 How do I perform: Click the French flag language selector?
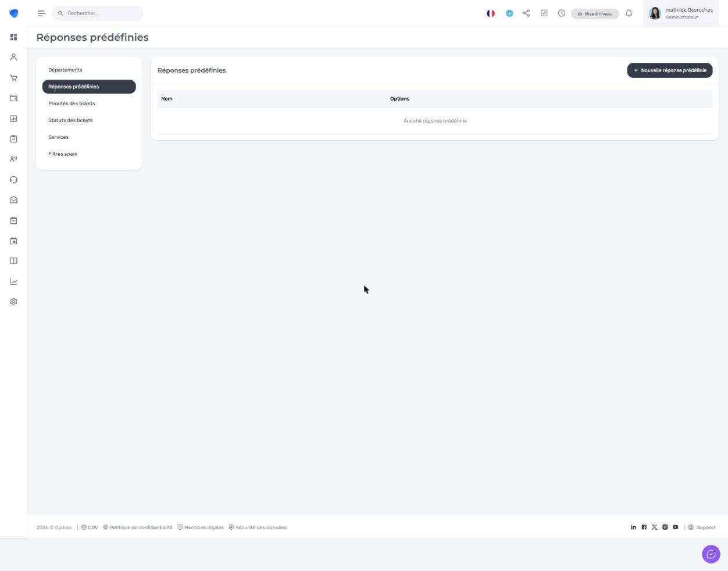[491, 13]
